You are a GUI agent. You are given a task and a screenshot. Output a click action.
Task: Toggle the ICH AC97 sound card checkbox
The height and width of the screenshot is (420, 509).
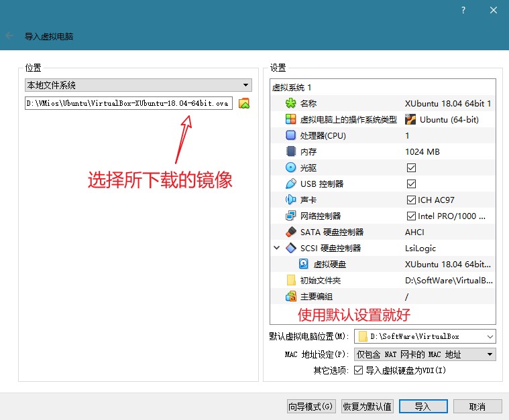pyautogui.click(x=411, y=200)
